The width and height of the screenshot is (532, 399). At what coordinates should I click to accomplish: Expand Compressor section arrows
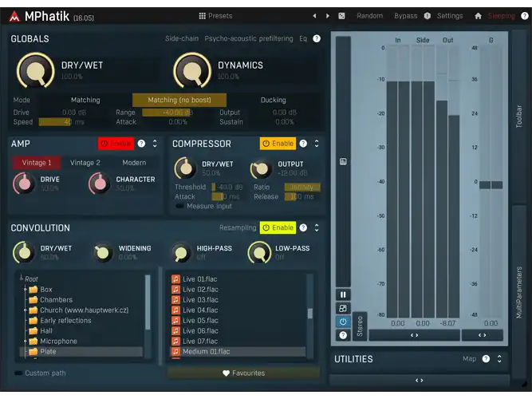[x=317, y=144]
